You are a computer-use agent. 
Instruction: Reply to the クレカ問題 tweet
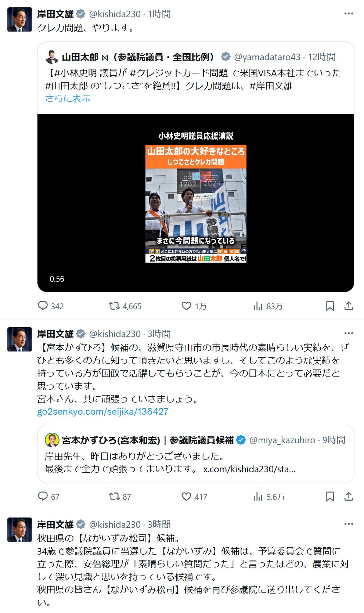[43, 306]
